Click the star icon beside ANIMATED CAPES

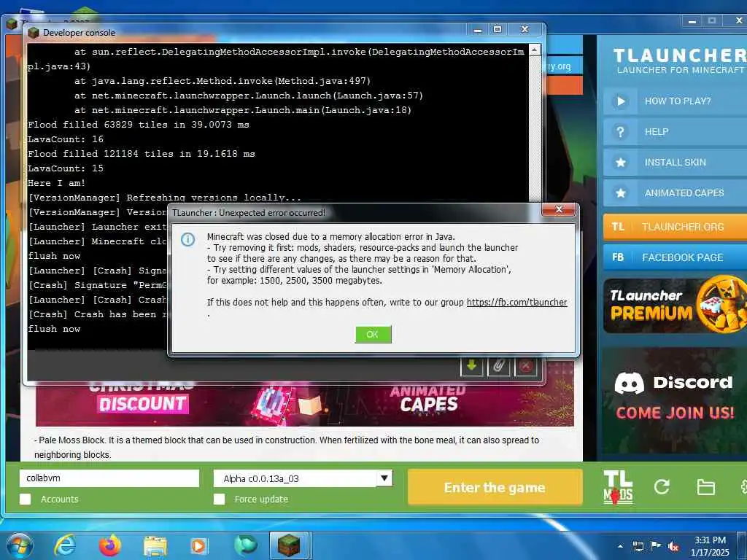point(620,192)
